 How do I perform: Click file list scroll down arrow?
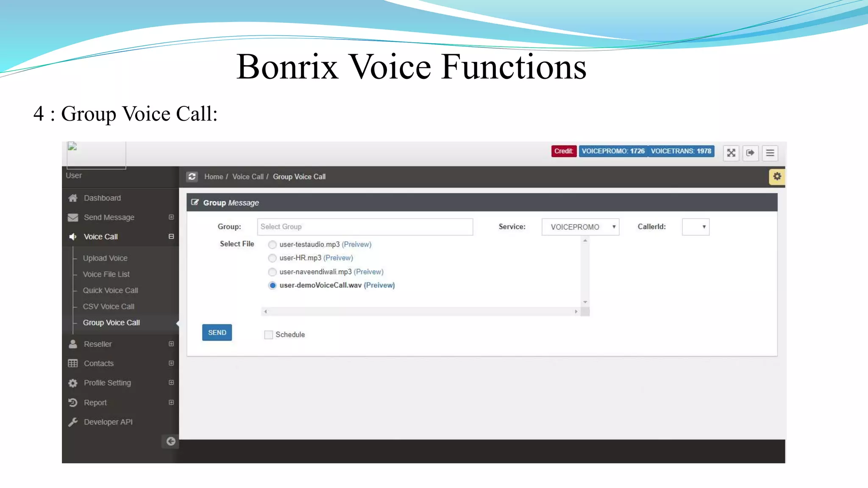[585, 302]
